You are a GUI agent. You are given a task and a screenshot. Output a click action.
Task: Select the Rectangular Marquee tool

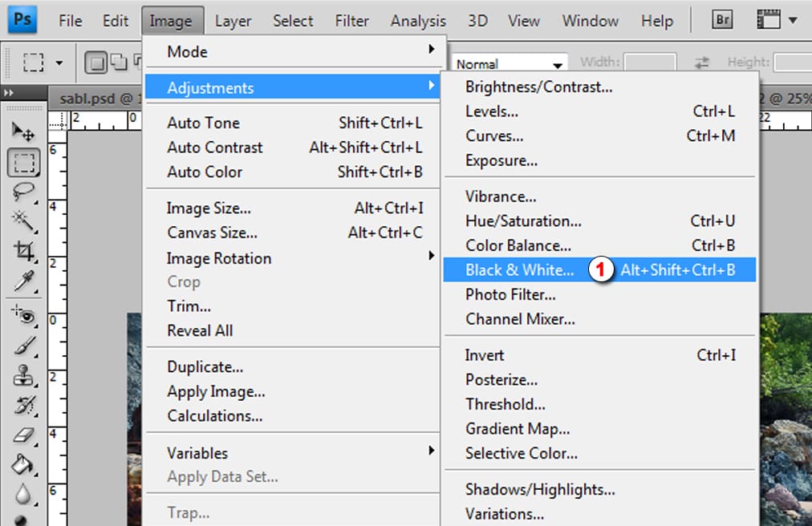point(24,163)
